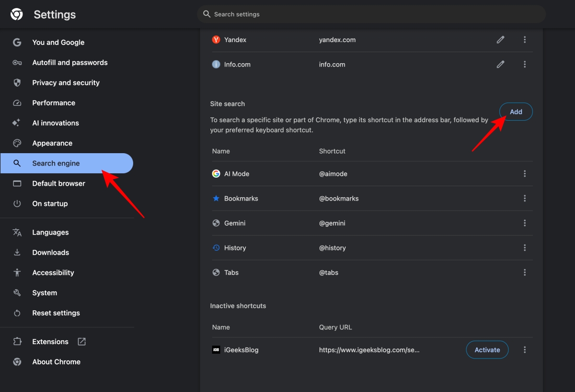Click the palette icon for Appearance

pyautogui.click(x=17, y=143)
